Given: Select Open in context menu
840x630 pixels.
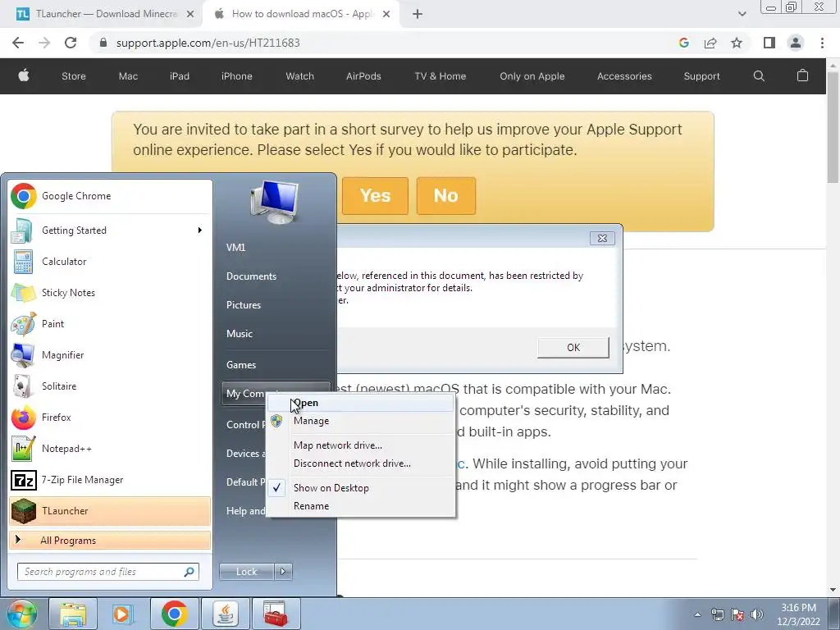Looking at the screenshot, I should click(361, 403).
